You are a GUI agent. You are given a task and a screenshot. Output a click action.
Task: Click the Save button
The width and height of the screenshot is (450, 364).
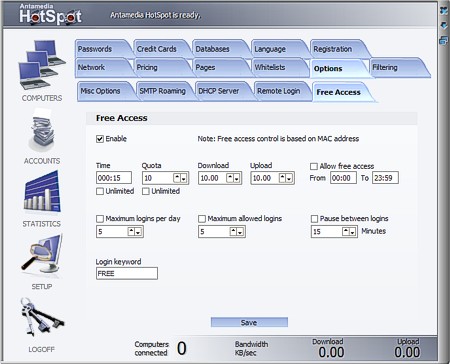click(249, 322)
